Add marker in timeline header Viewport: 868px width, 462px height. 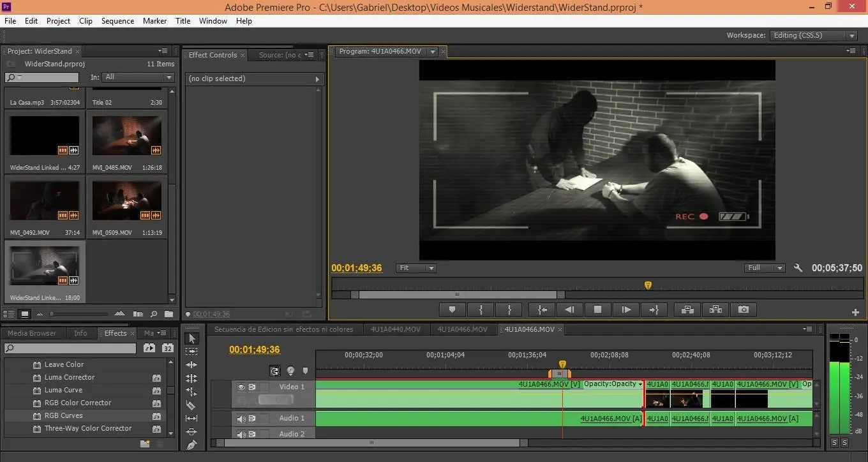pyautogui.click(x=305, y=371)
